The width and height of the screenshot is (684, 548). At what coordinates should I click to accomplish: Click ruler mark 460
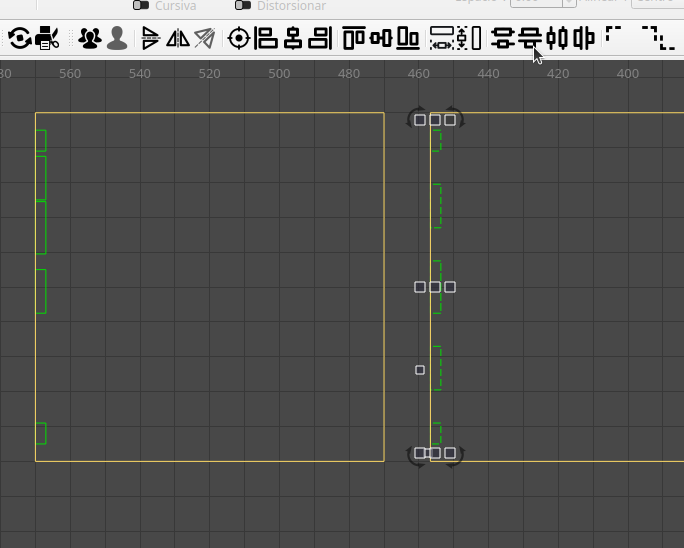(x=419, y=73)
